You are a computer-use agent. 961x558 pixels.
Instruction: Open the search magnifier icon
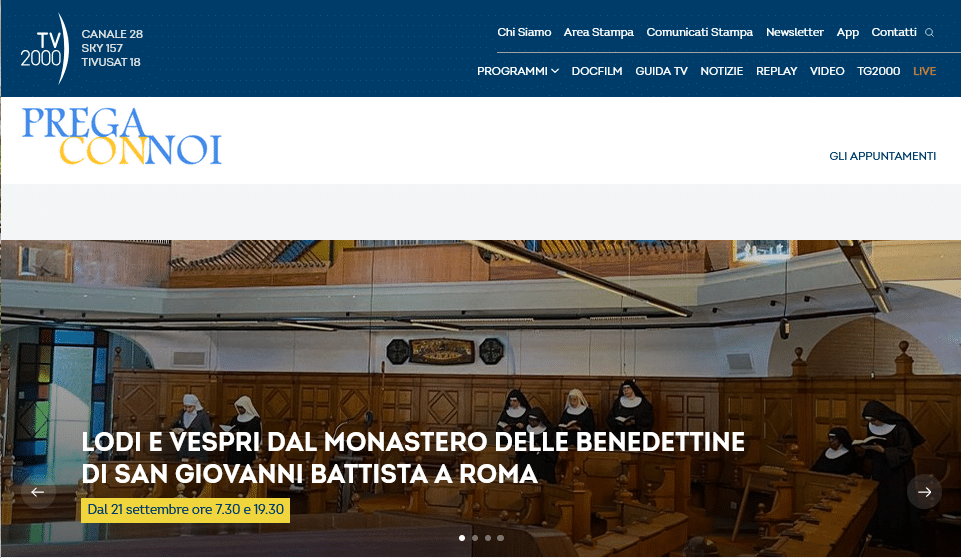(929, 32)
